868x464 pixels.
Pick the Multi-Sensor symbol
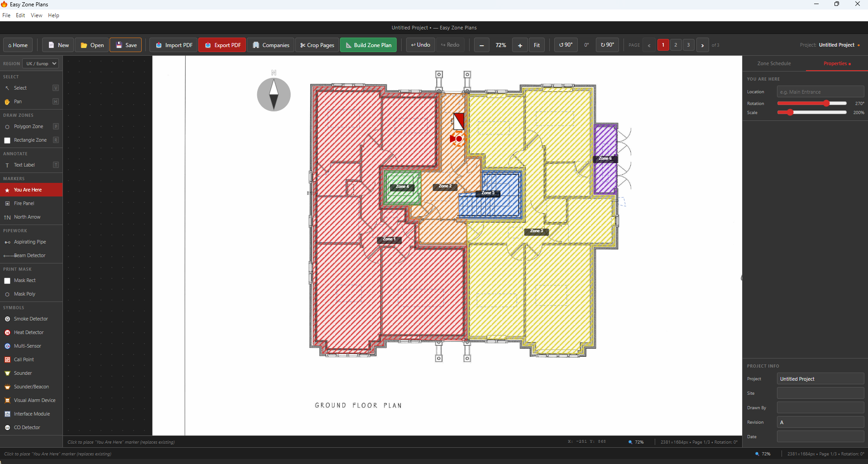click(31, 346)
